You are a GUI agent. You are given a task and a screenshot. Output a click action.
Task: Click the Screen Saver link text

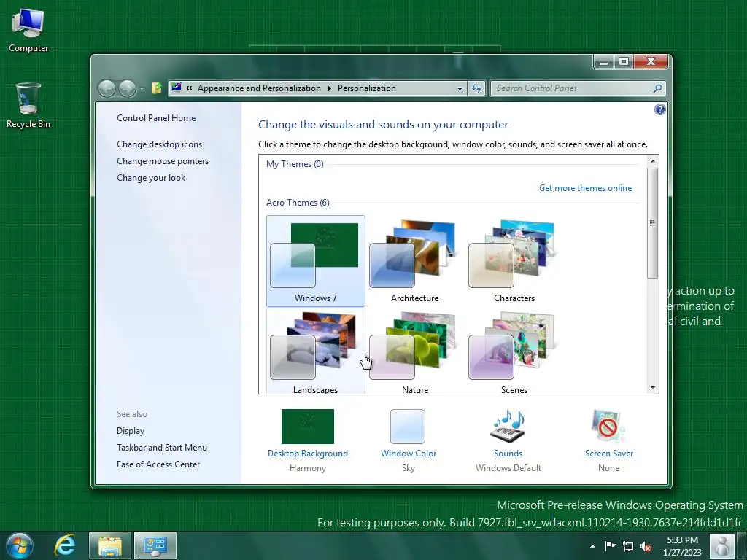609,454
